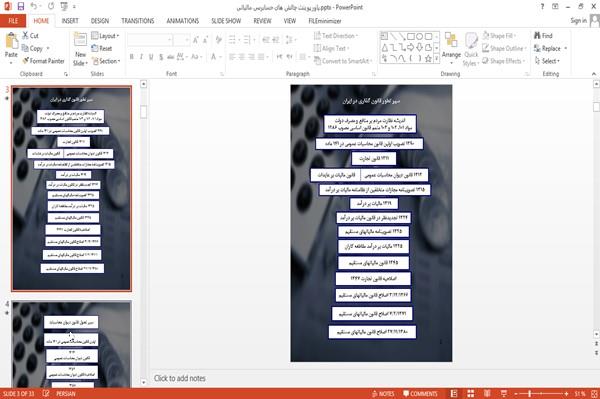Viewport: 600px width, 399px height.
Task: Open the DESIGN ribbon tab
Action: click(100, 21)
